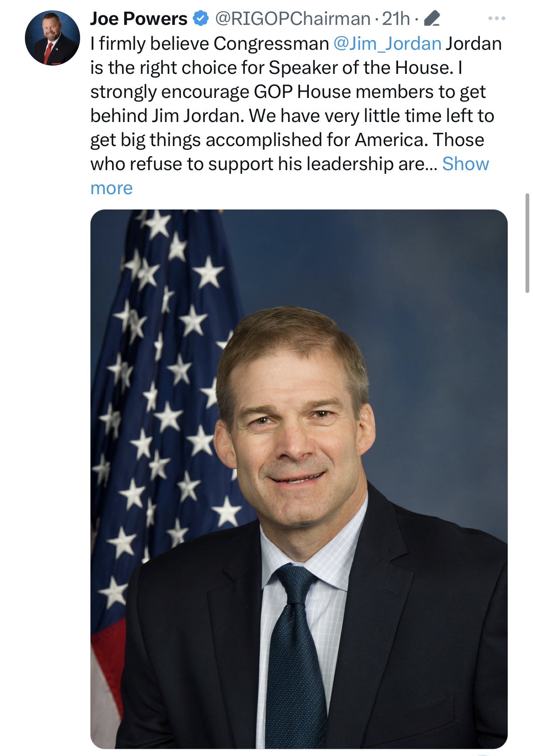Screen dimensions: 533x756
Task: Click the Joe Powers display name
Action: 139,19
